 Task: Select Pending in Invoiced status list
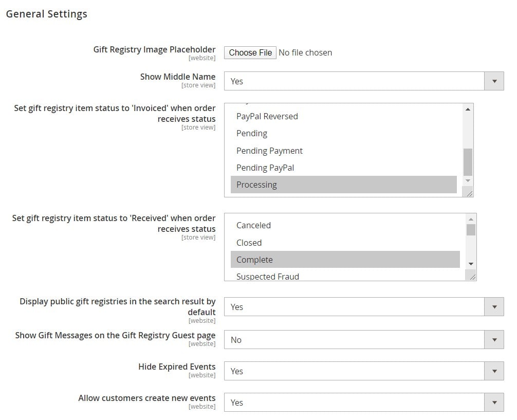click(344, 134)
